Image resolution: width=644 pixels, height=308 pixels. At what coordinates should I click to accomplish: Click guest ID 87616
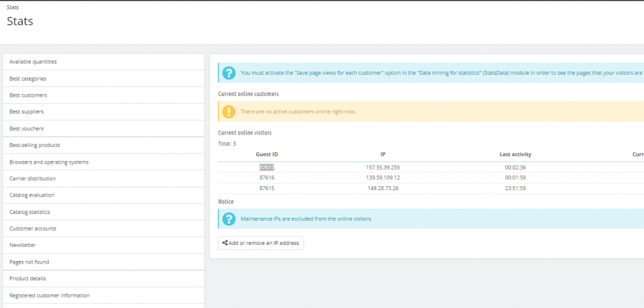click(267, 178)
